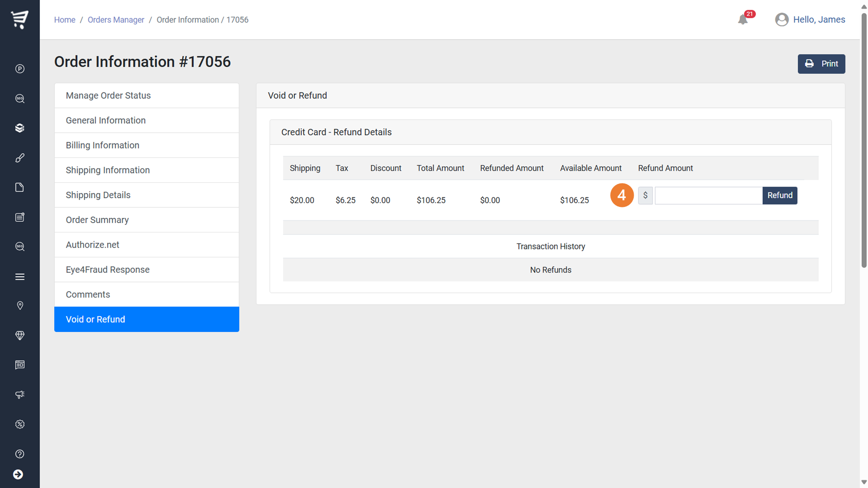This screenshot has width=868, height=488.
Task: Click the diamond gem sidebar icon
Action: click(x=20, y=335)
